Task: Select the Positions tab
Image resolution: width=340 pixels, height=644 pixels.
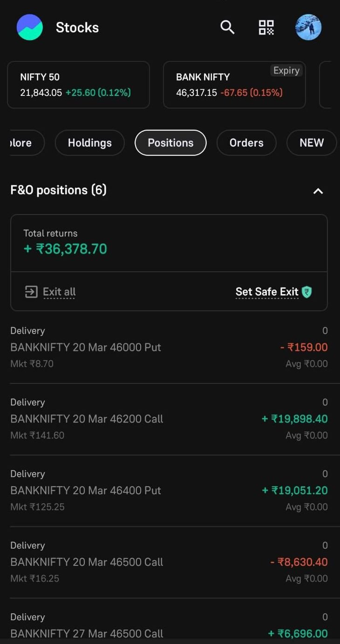Action: pos(170,143)
